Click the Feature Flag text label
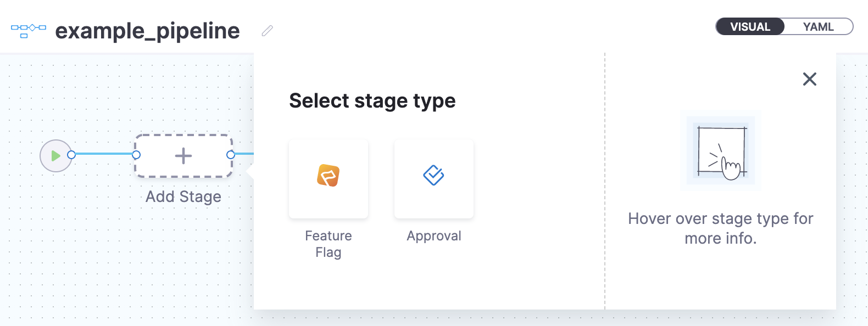 coord(329,244)
